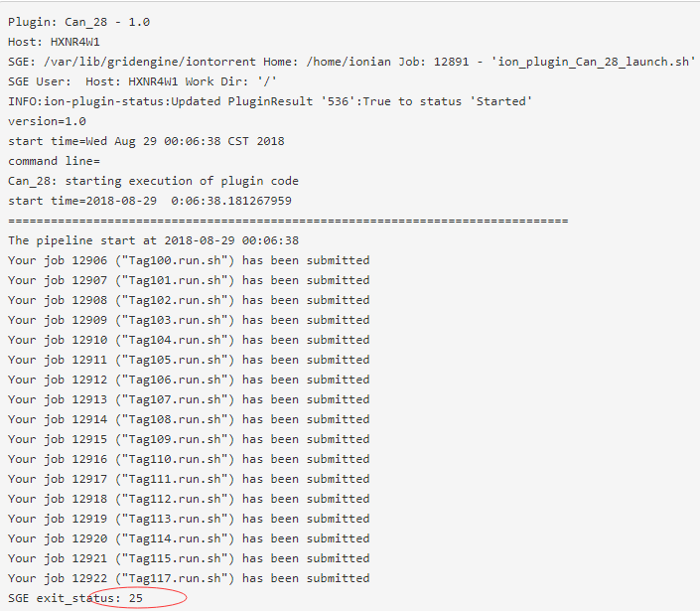Click the SGE gridengine path line

point(351,62)
